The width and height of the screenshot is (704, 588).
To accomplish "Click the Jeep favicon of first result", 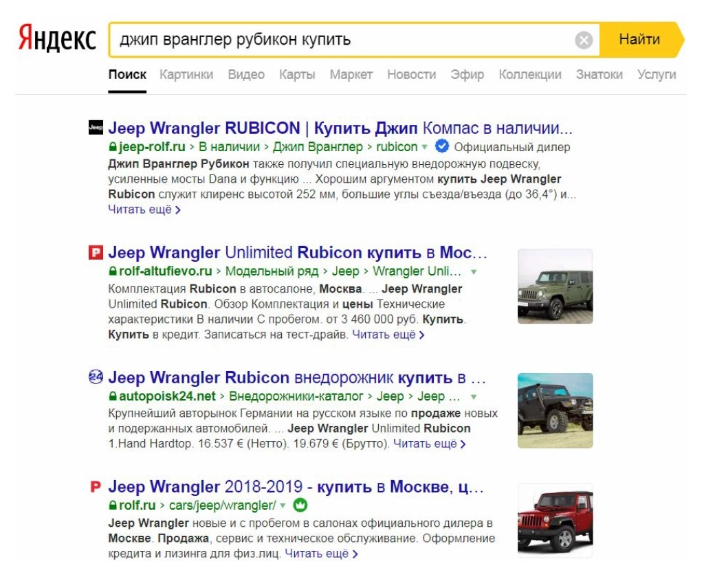I will click(96, 127).
